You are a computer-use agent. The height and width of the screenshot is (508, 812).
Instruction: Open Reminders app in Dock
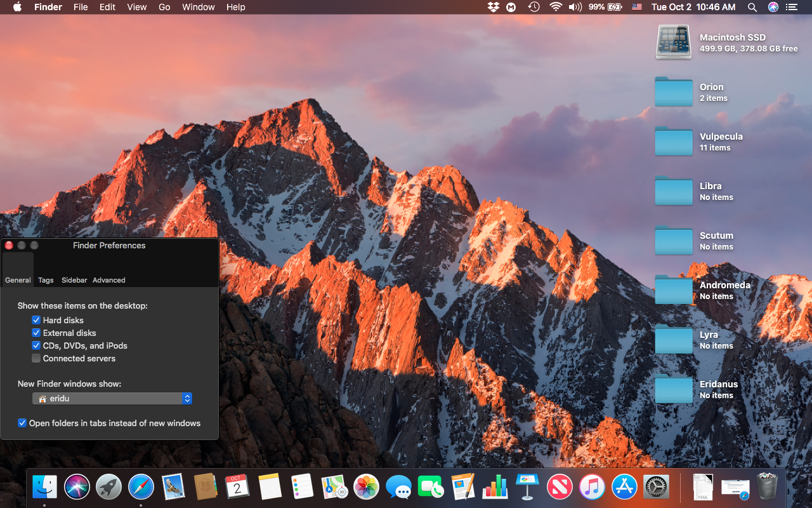tap(302, 487)
